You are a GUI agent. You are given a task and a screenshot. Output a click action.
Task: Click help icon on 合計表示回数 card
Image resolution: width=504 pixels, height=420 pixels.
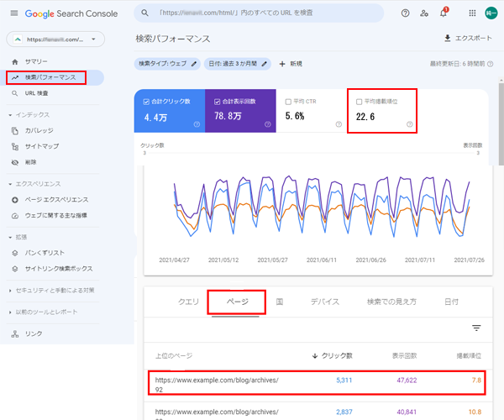click(x=267, y=124)
